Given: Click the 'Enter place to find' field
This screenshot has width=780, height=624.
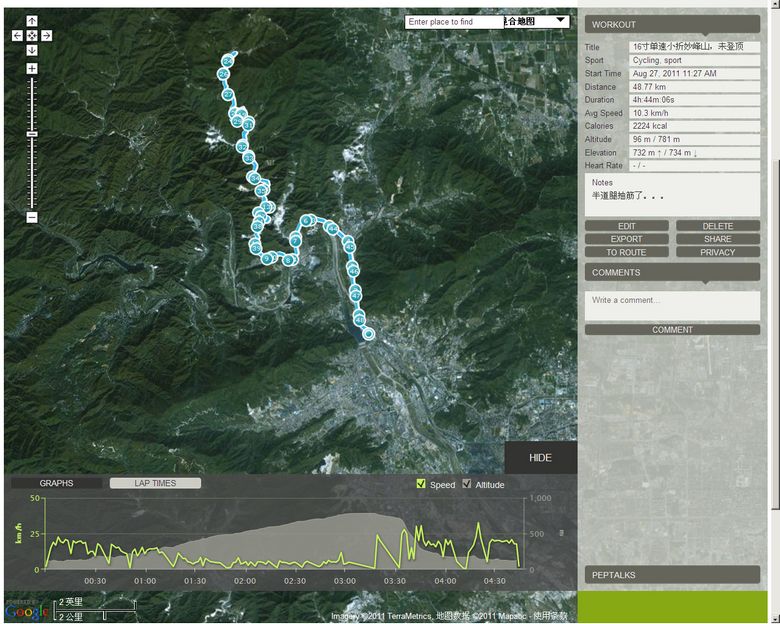Looking at the screenshot, I should (x=453, y=21).
